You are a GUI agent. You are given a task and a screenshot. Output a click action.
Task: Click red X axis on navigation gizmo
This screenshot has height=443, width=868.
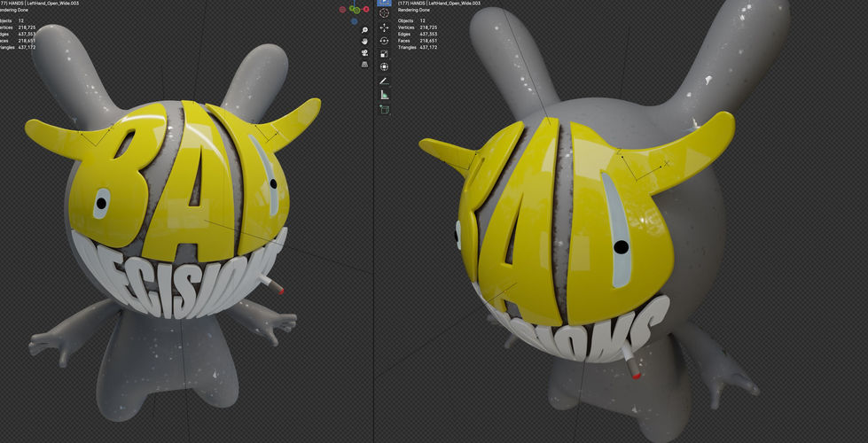tap(366, 10)
